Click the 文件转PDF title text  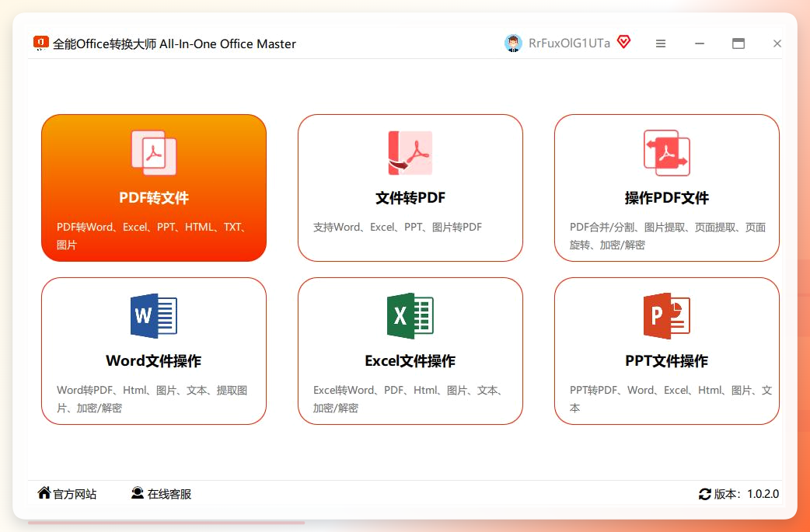point(410,197)
